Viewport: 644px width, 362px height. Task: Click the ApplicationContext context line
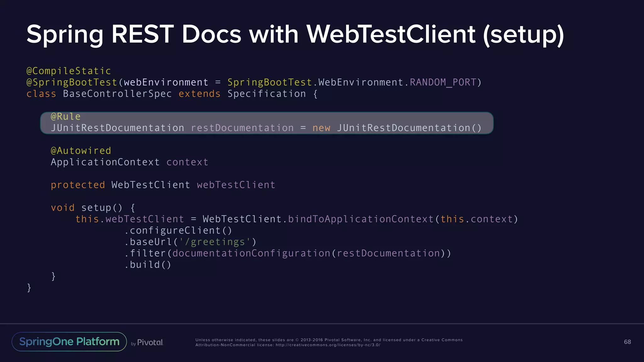(129, 162)
